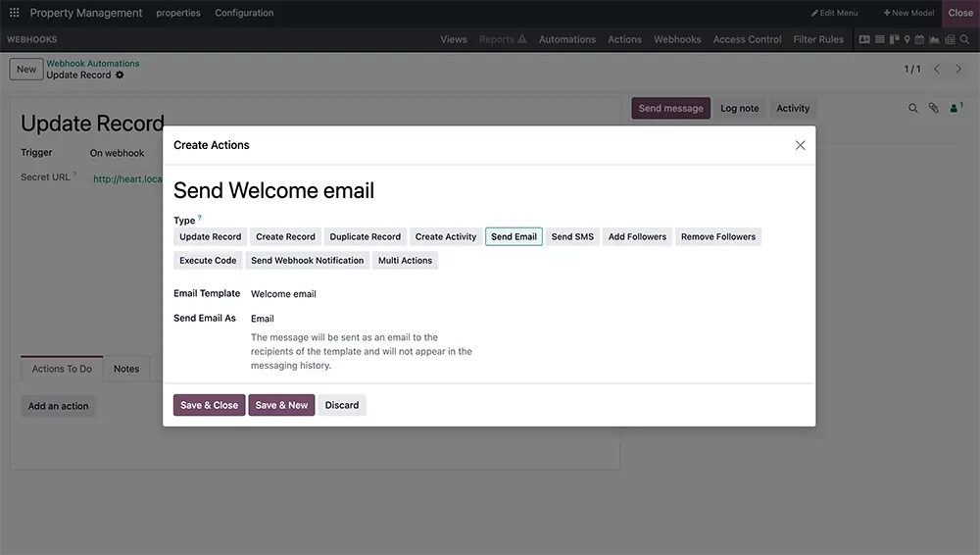Image resolution: width=980 pixels, height=555 pixels.
Task: Open the Webhooks tab in Studio bar
Action: tap(677, 39)
